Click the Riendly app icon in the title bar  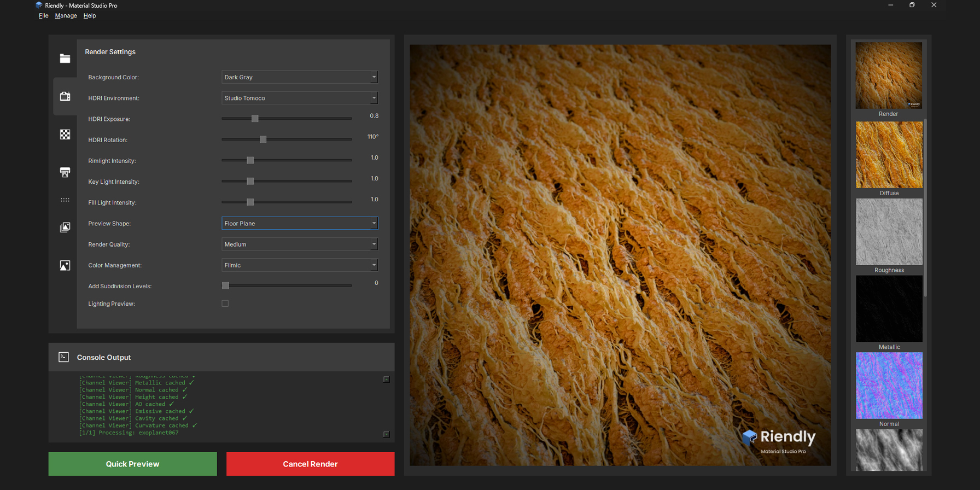pos(39,5)
